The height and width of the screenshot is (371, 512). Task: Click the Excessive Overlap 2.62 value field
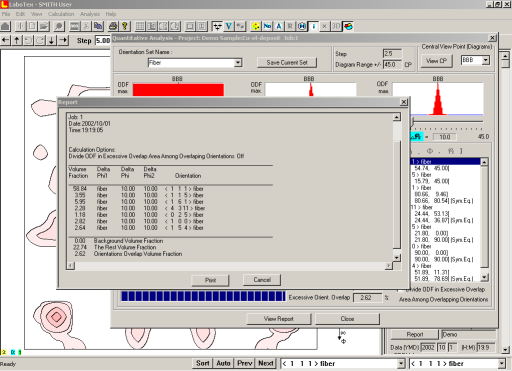367,298
